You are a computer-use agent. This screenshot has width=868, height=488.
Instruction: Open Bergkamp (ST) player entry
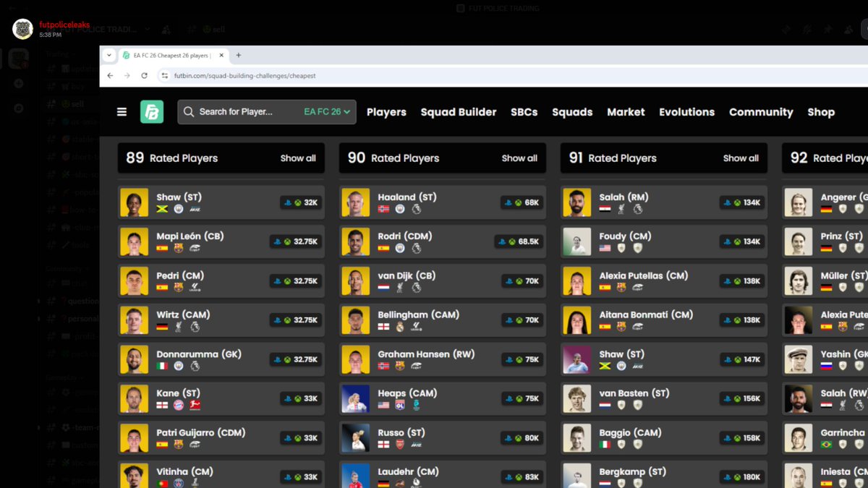(x=663, y=474)
